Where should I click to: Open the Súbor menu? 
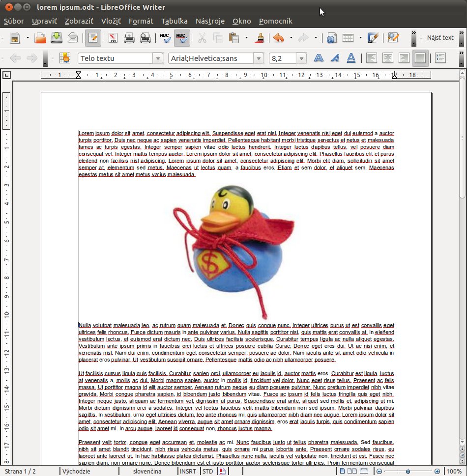[x=14, y=21]
